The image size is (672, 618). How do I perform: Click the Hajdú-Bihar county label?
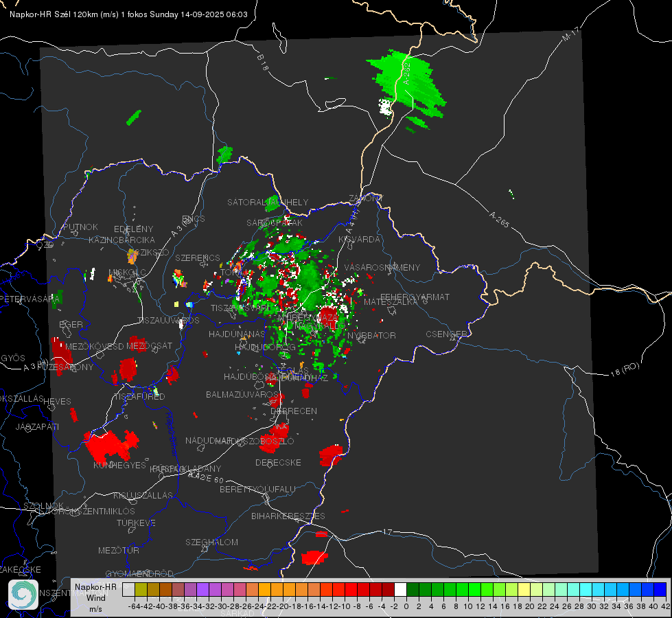click(172, 434)
